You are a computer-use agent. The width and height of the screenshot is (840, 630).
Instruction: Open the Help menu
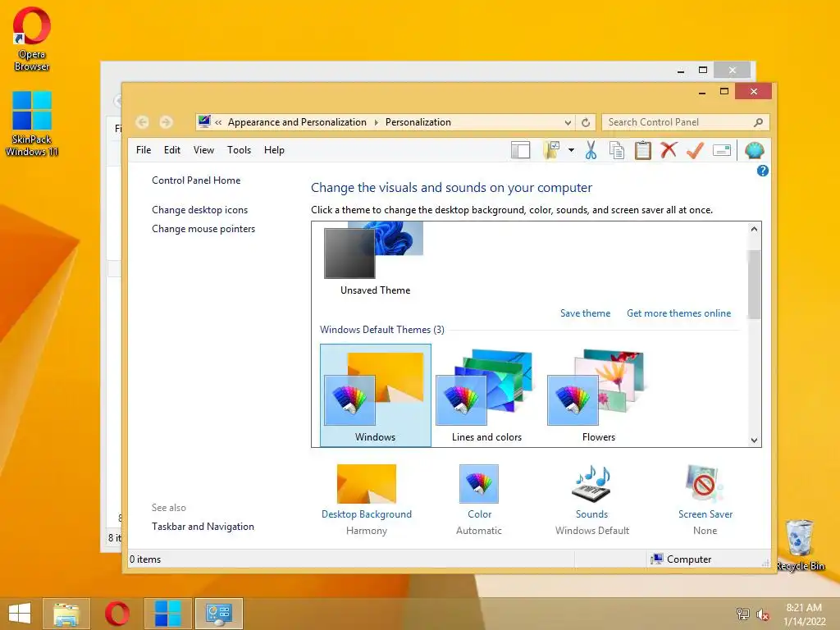click(274, 150)
